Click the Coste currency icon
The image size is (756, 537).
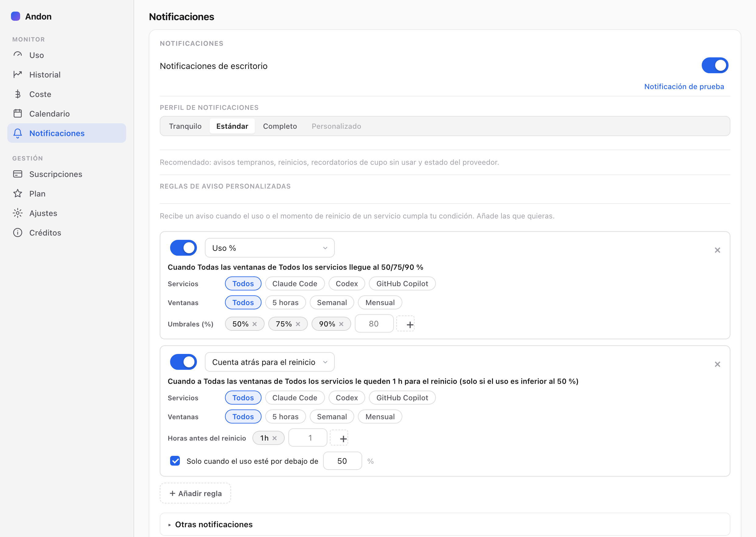pyautogui.click(x=17, y=94)
